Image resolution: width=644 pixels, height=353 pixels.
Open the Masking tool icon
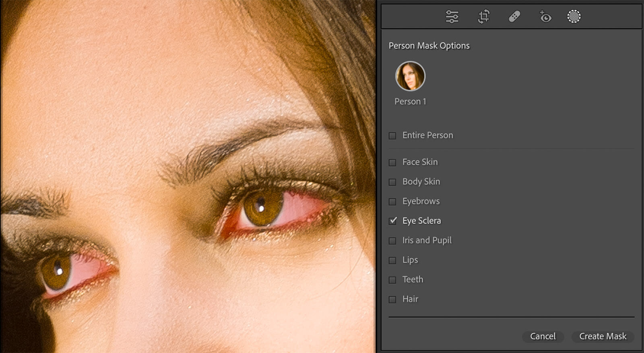574,17
